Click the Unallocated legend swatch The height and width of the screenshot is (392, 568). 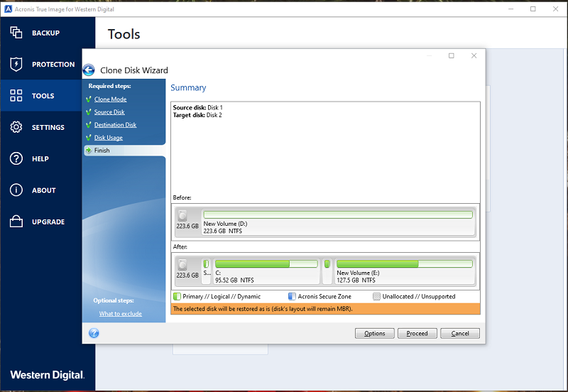pyautogui.click(x=376, y=296)
